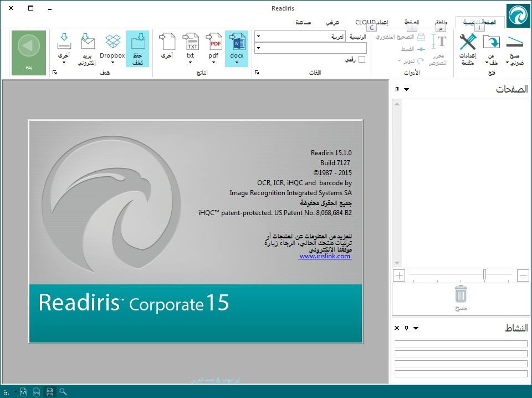532x398 pixels.
Task: Open Languages (اللغات) group dialog launcher
Action: tap(257, 72)
